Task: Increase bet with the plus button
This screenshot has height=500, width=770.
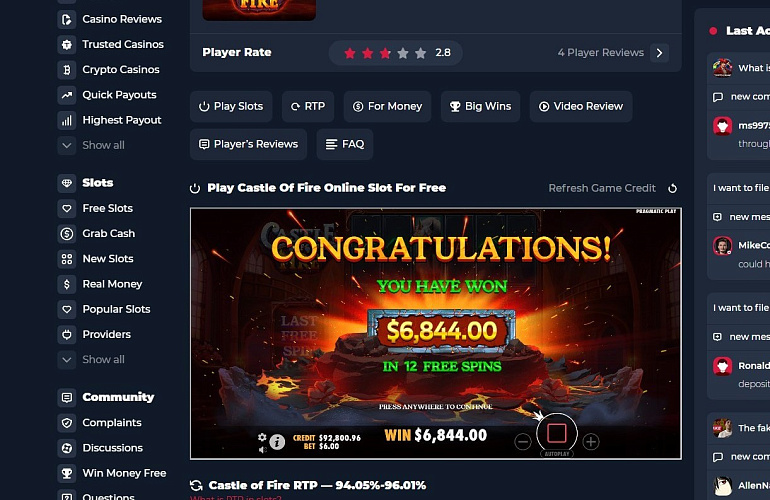Action: click(x=591, y=442)
